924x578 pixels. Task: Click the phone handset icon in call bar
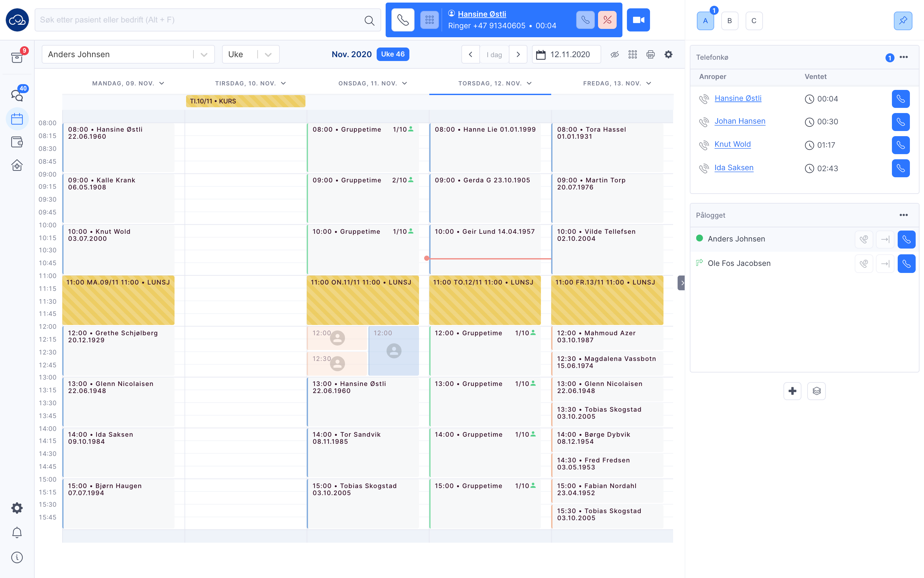[x=403, y=20]
